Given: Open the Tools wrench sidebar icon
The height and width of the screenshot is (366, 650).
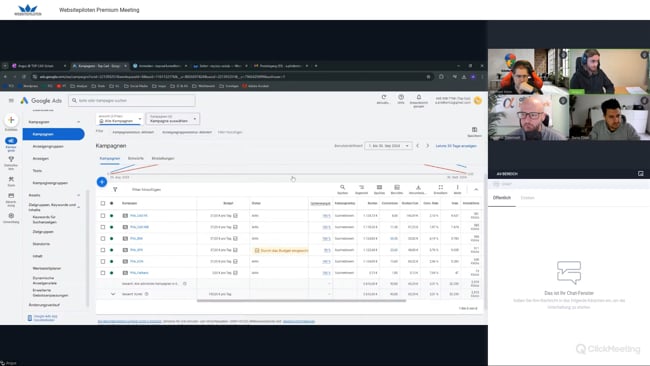Looking at the screenshot, I should pyautogui.click(x=11, y=179).
